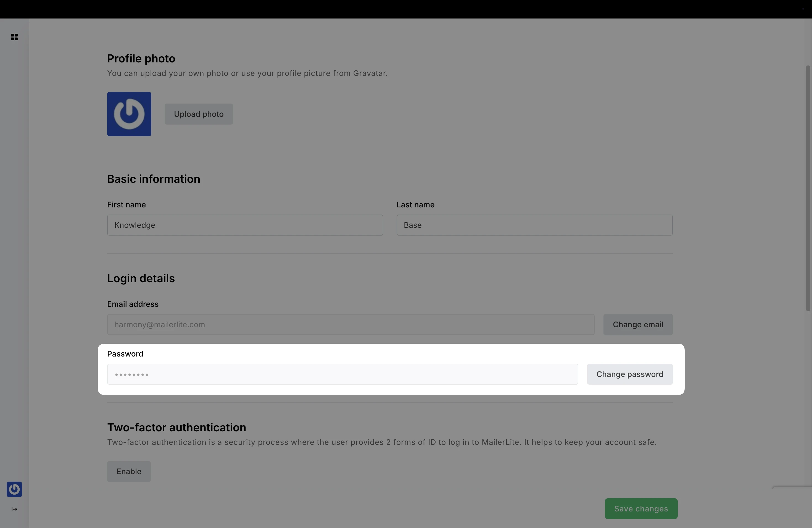The height and width of the screenshot is (528, 812).
Task: Expand the collapsed sidebar with arrow icon
Action: (x=14, y=509)
